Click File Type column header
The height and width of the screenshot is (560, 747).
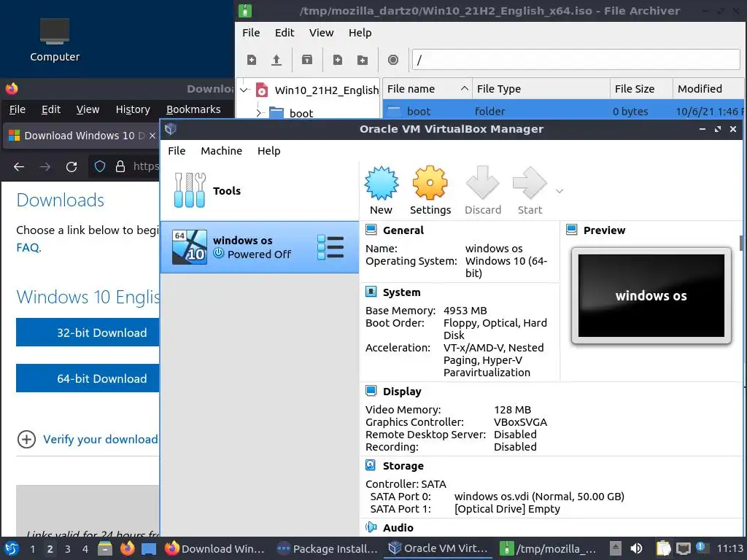[x=541, y=88]
